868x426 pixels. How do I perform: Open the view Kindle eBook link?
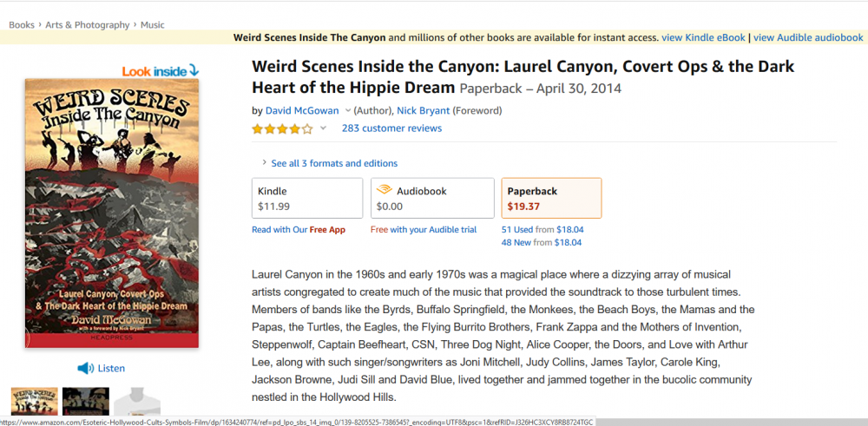tap(703, 37)
